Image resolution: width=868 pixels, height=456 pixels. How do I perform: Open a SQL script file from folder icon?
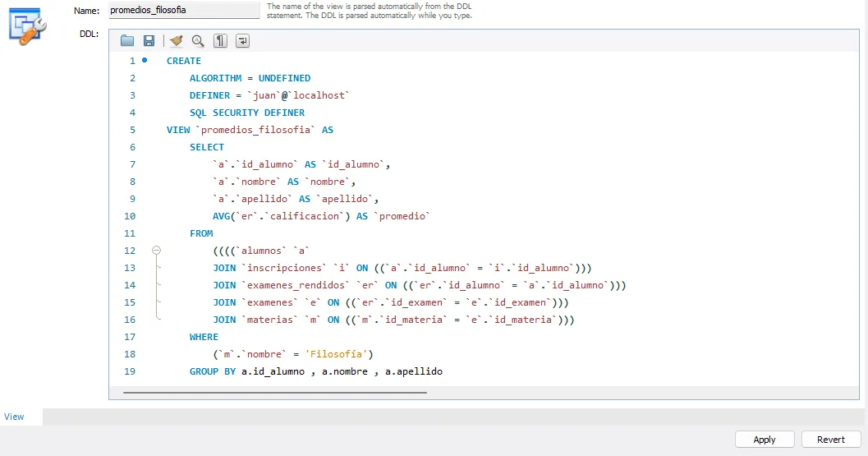click(x=126, y=41)
